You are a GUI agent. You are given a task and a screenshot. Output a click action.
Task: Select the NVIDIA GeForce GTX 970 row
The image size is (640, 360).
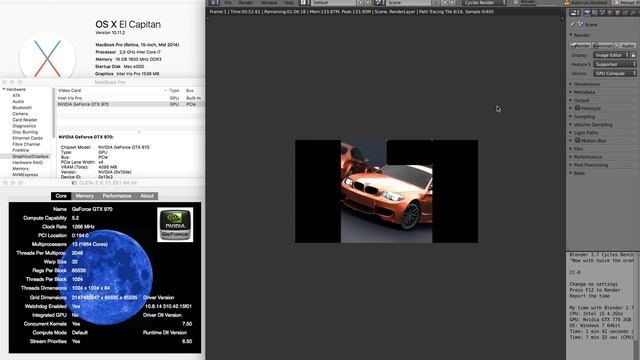click(130, 104)
